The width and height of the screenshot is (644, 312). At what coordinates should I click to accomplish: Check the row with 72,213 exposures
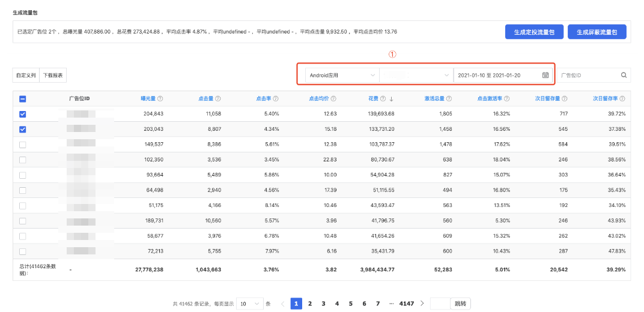(x=23, y=251)
